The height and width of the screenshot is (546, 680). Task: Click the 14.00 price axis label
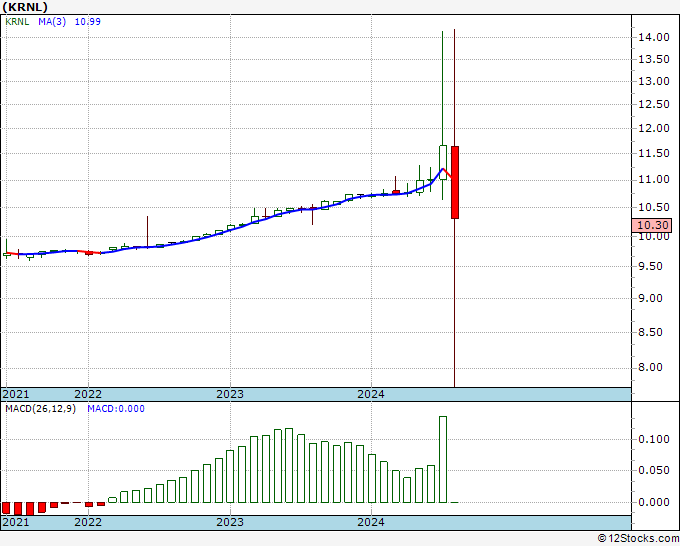click(654, 37)
